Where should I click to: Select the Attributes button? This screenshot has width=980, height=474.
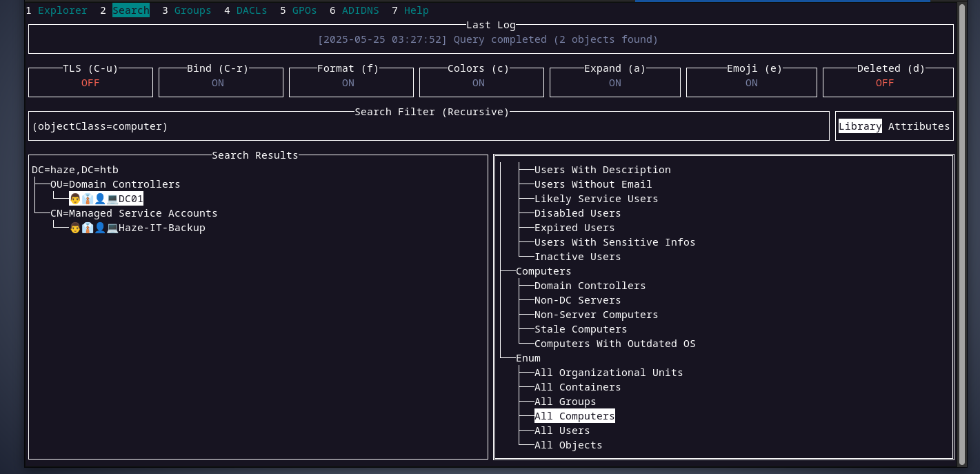click(919, 126)
